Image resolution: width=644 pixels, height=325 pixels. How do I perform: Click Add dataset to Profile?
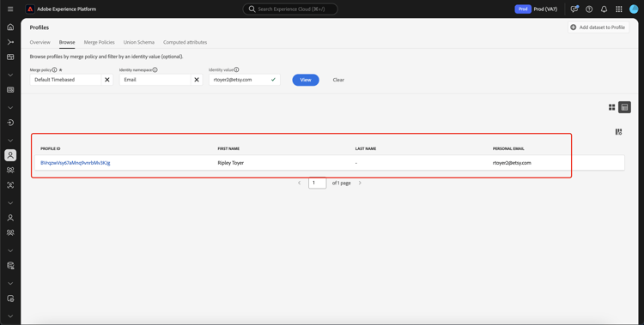pos(598,27)
